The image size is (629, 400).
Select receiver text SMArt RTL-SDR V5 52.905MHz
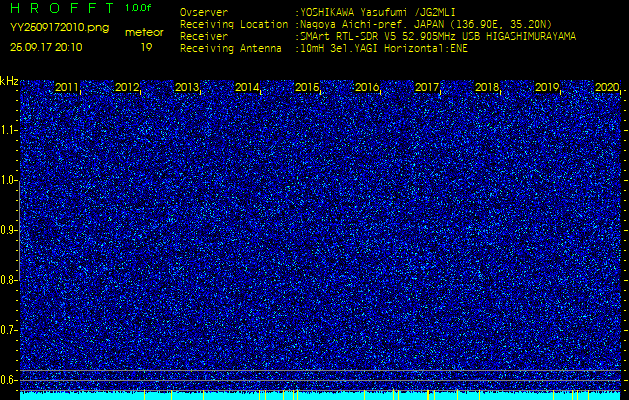point(379,37)
